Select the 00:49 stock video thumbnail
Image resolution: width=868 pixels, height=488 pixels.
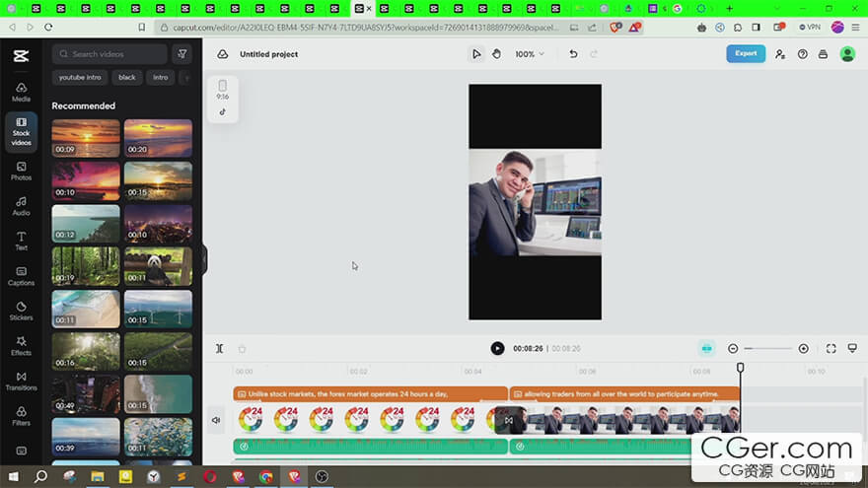86,394
